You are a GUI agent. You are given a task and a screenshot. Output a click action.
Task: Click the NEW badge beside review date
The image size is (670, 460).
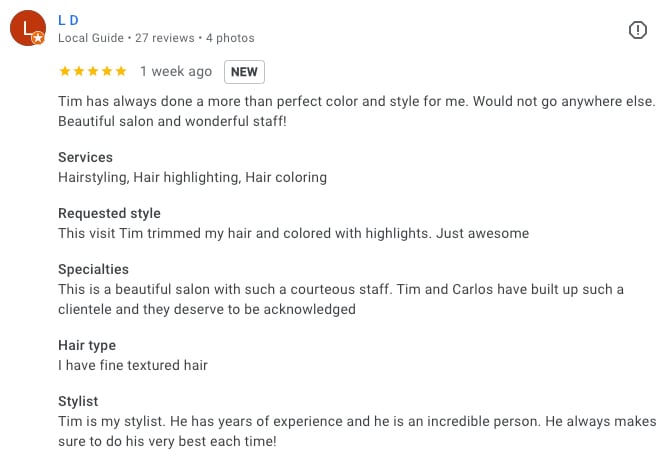(x=244, y=71)
